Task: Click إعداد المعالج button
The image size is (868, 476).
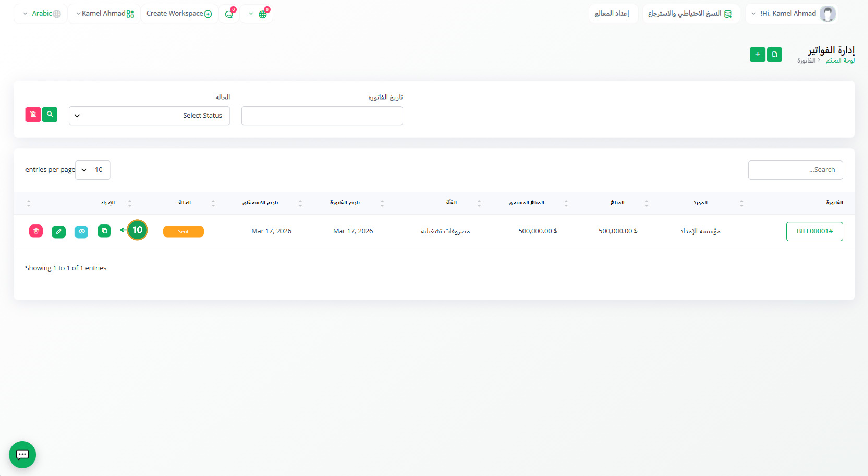Action: (613, 14)
